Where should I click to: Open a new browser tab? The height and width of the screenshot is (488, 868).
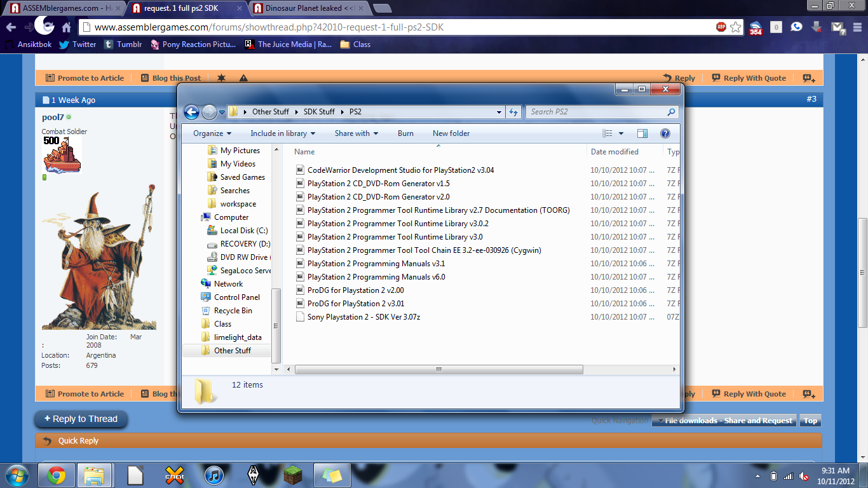point(383,8)
